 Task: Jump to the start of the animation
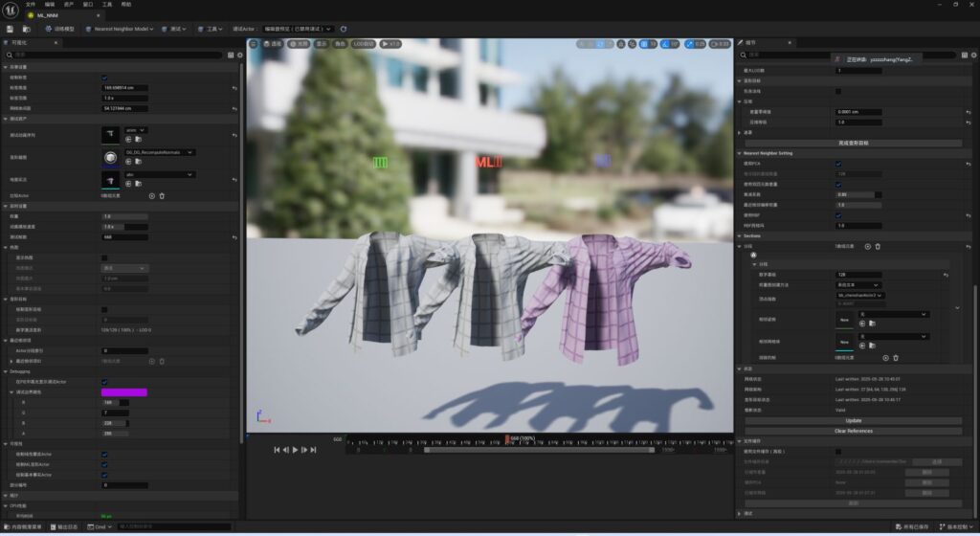277,449
